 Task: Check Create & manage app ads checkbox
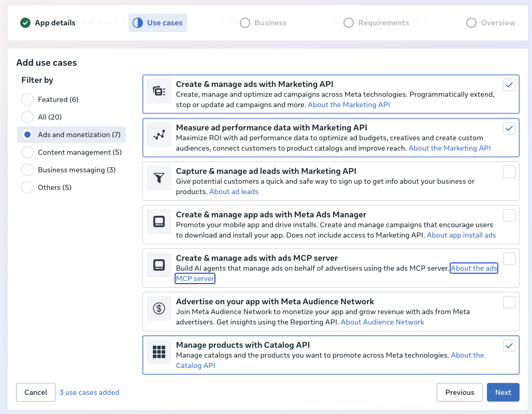click(x=509, y=215)
